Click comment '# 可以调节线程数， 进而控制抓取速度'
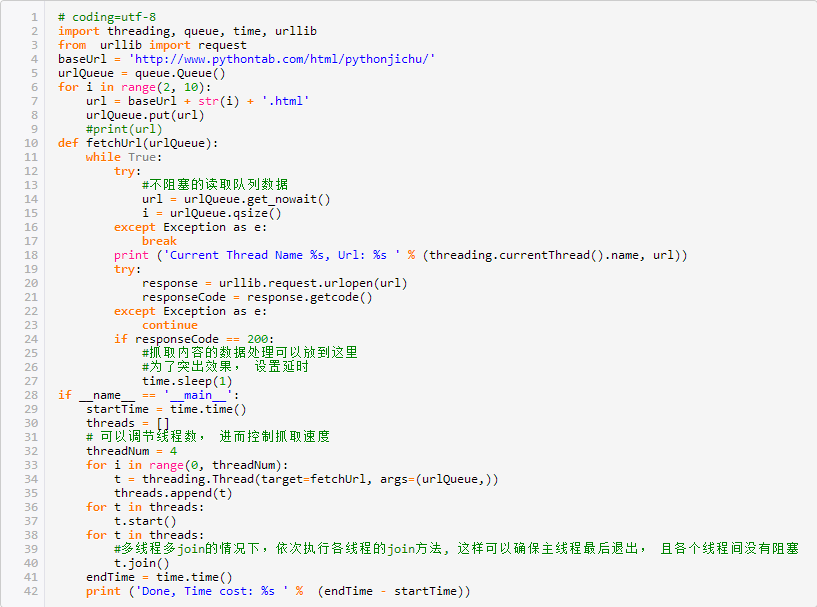Image resolution: width=817 pixels, height=607 pixels. pos(208,437)
